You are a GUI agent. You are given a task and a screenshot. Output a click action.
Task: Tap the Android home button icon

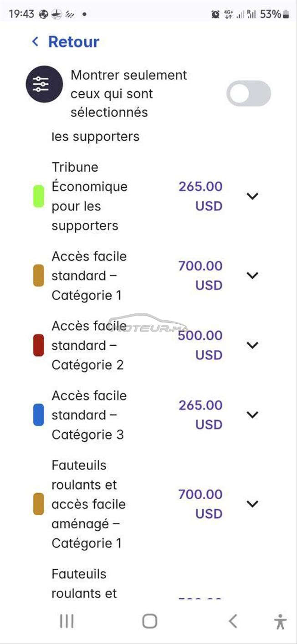pos(149,621)
